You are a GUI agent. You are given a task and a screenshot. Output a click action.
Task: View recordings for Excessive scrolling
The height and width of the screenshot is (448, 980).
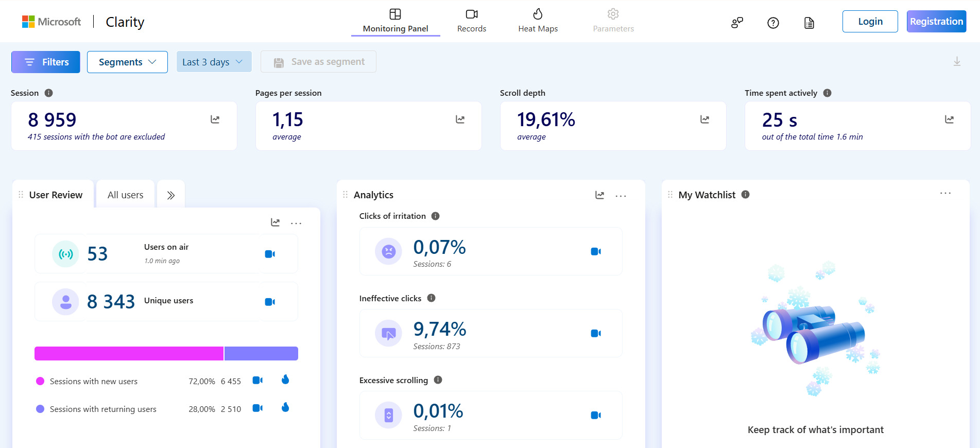(596, 415)
